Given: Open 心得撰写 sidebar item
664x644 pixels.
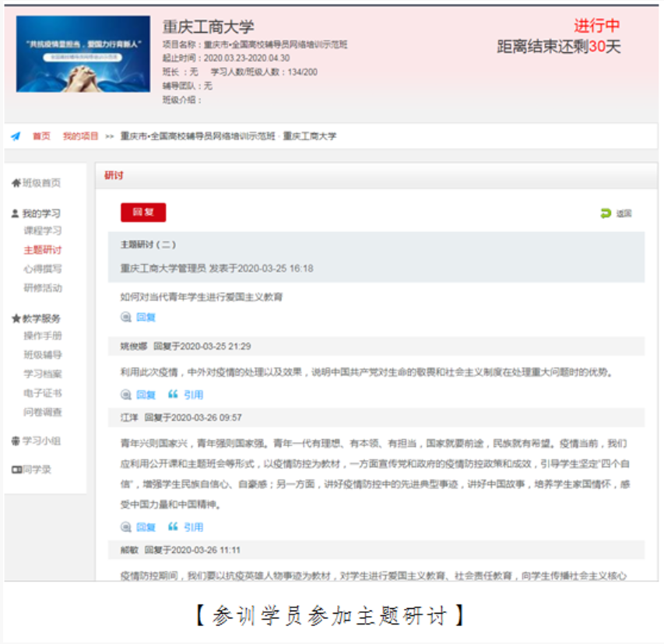Looking at the screenshot, I should click(x=43, y=269).
